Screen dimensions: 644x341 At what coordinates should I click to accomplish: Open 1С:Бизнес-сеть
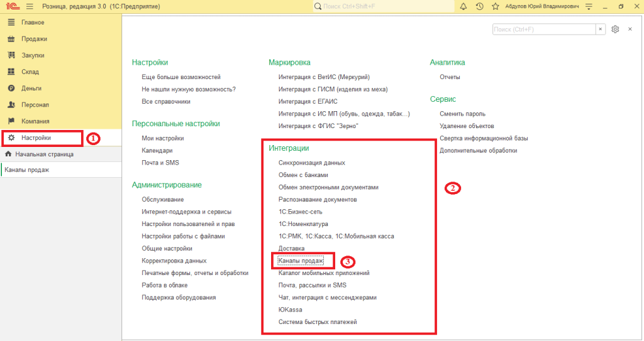[300, 212]
